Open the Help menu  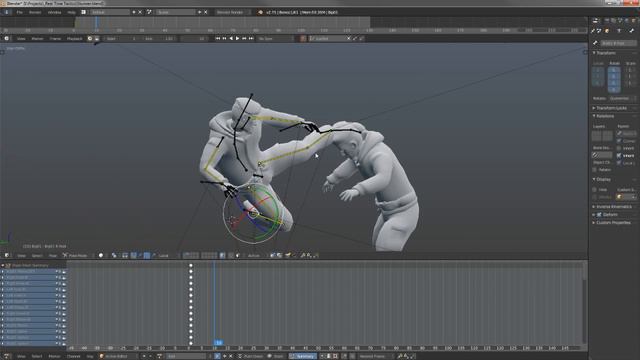click(71, 12)
